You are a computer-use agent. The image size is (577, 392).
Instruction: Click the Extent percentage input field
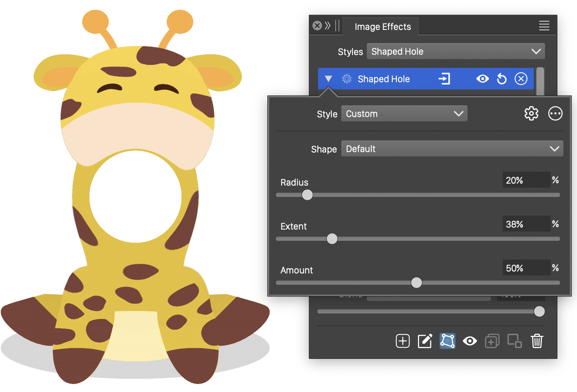point(526,224)
